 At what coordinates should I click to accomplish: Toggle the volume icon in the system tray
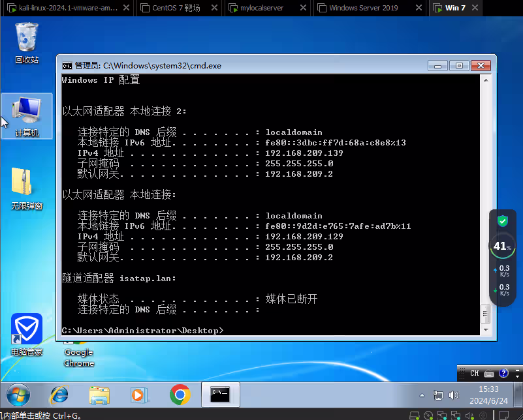[x=452, y=395]
